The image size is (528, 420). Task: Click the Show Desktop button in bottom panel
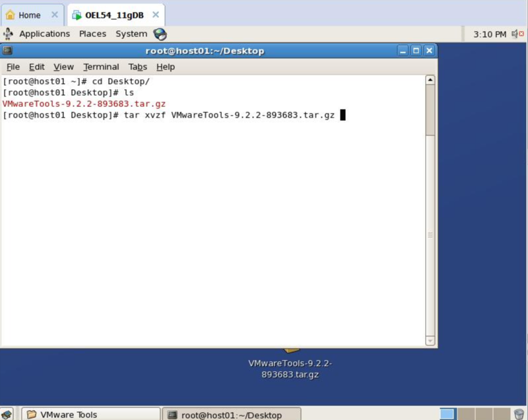7,414
